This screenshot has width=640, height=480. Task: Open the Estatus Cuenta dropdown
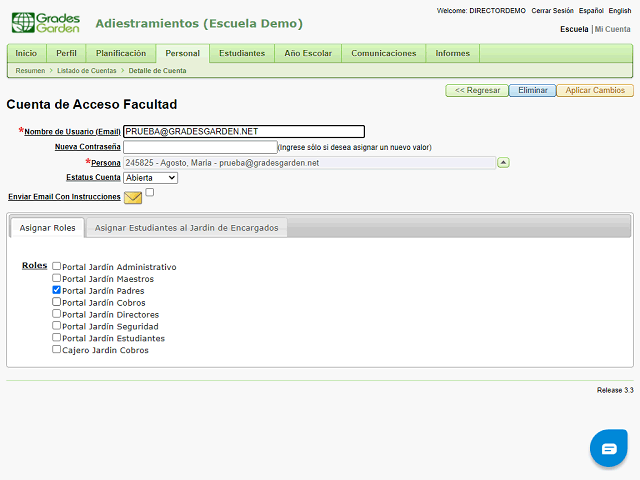click(150, 177)
